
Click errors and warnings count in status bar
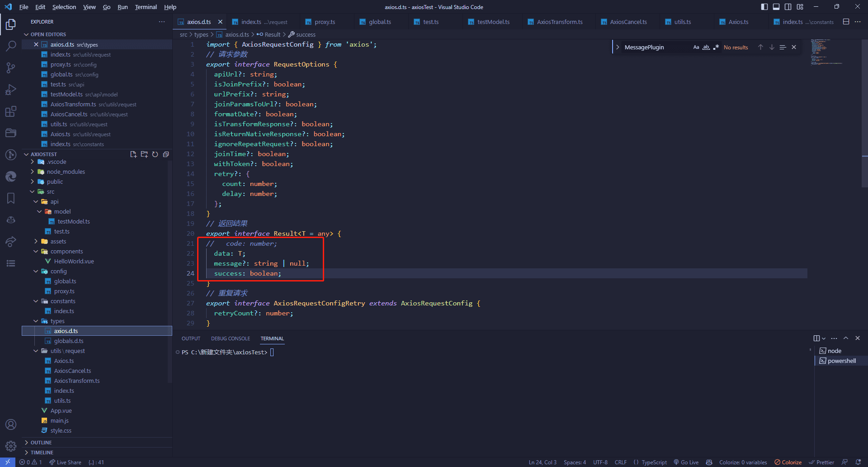(31, 462)
